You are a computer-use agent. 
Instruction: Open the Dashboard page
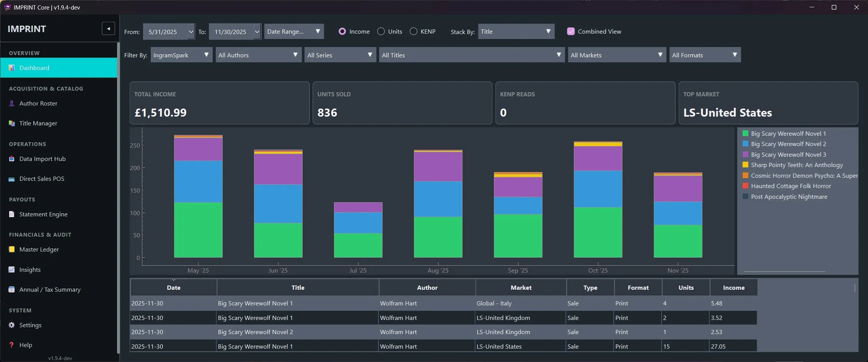point(59,68)
